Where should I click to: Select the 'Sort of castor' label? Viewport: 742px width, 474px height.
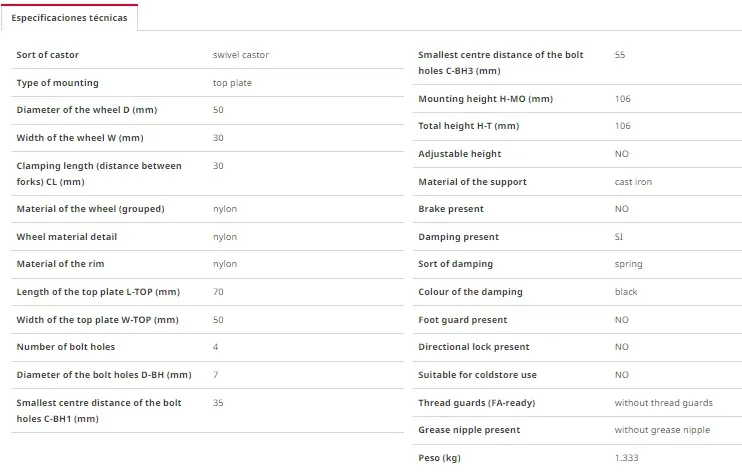pyautogui.click(x=47, y=55)
